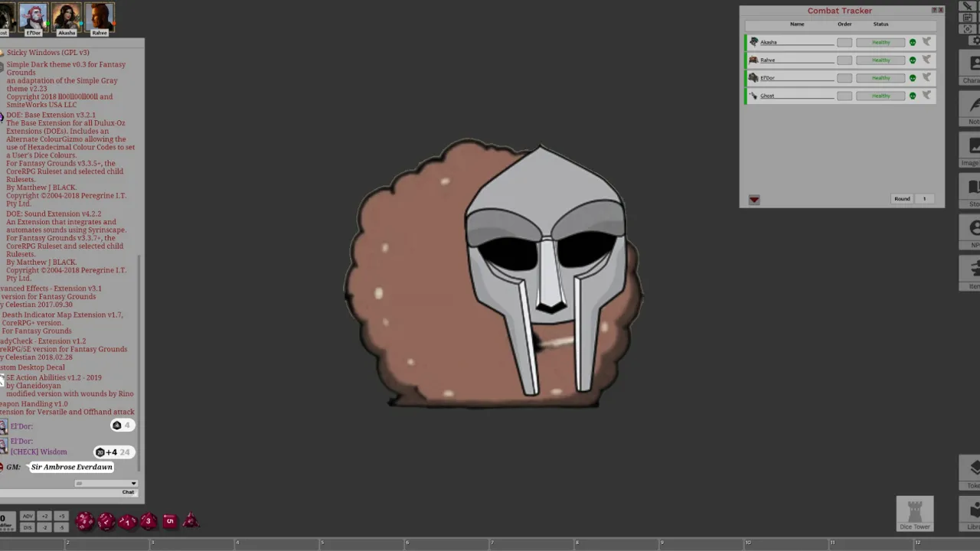This screenshot has height=551, width=980.
Task: Open the Items sidebar button
Action: click(971, 273)
